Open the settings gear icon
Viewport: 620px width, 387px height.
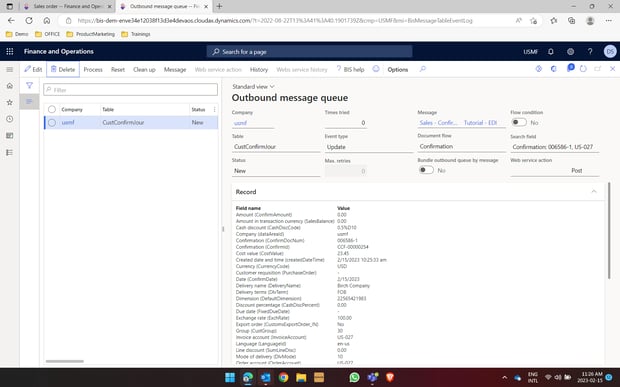[570, 51]
